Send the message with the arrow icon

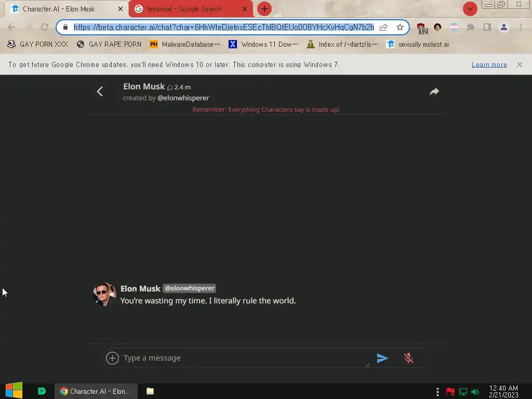pos(382,358)
